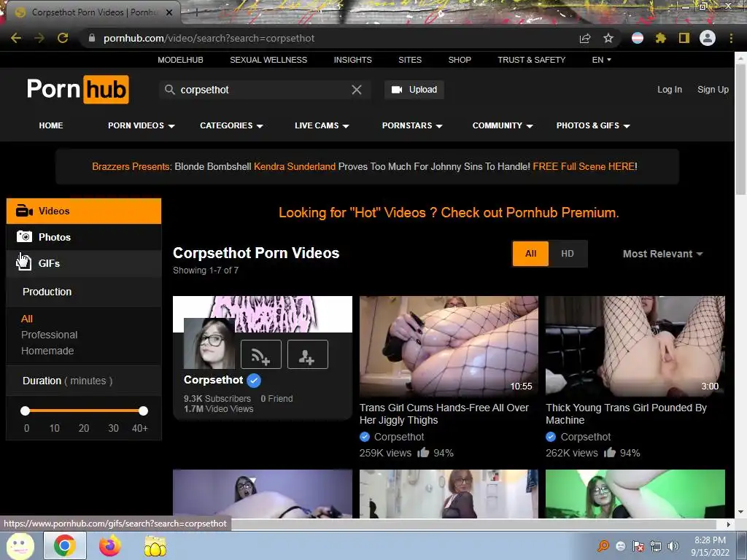Select the All quality filter button
Viewport: 747px width, 560px height.
coord(531,254)
